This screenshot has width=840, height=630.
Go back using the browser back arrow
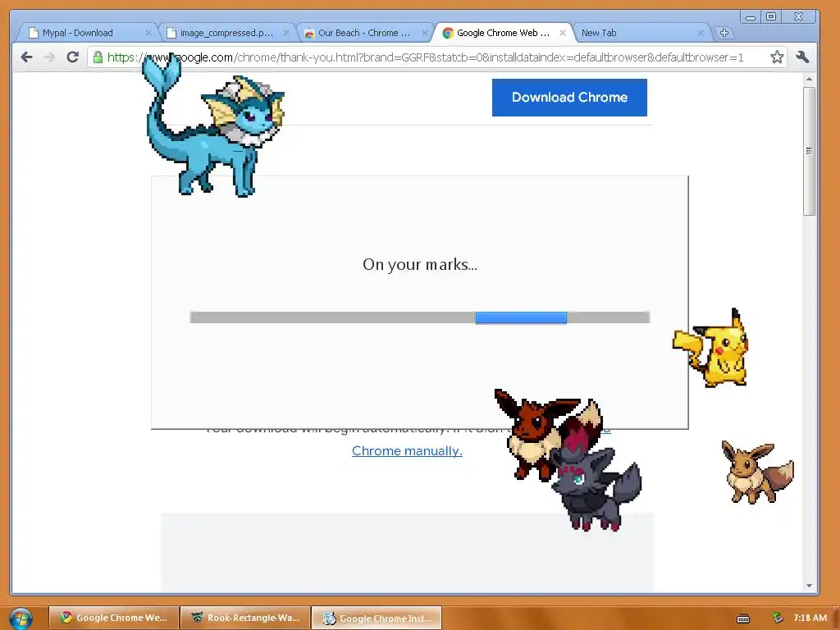coord(26,57)
